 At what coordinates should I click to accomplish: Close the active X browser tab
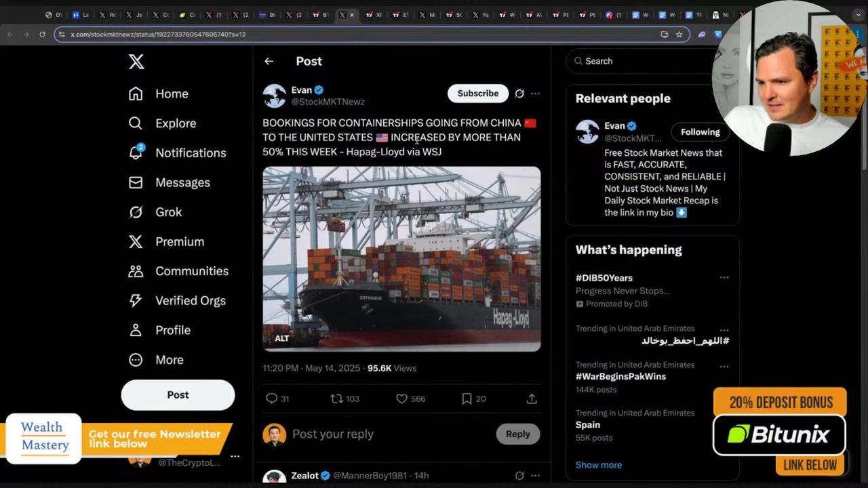pyautogui.click(x=351, y=14)
